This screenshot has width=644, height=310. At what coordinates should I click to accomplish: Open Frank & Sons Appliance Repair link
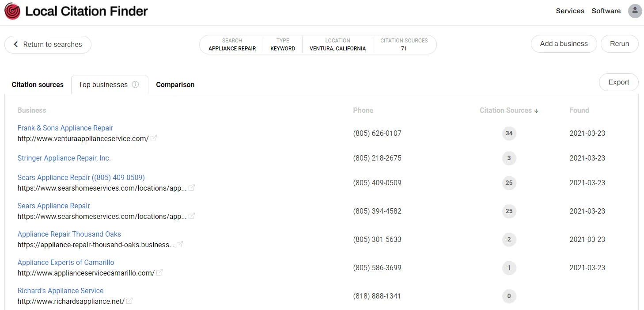pos(65,128)
